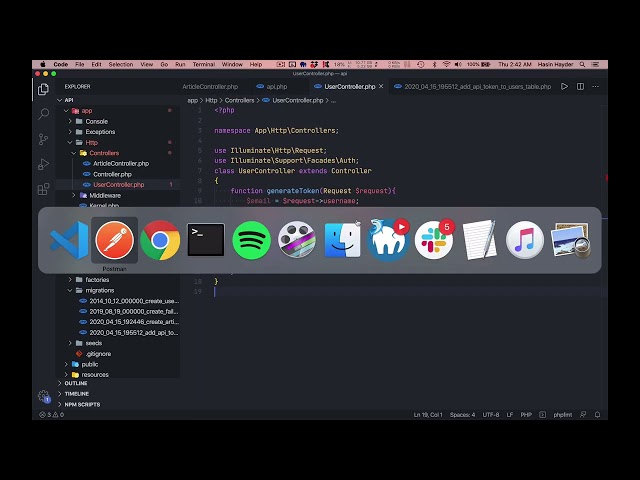Switch to TextEdit in app switcher
This screenshot has width=640, height=480.
pyautogui.click(x=479, y=240)
